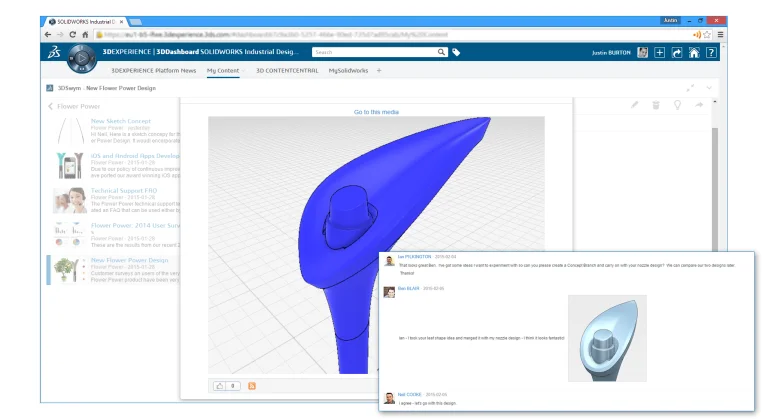Viewport: 768px width, 419px height.
Task: Click the trash delete icon
Action: point(656,105)
